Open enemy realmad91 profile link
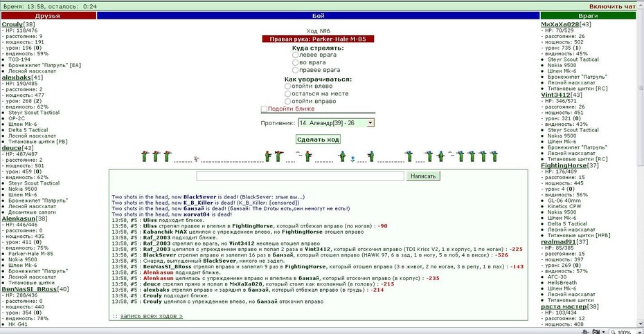644x334 pixels. coord(559,241)
